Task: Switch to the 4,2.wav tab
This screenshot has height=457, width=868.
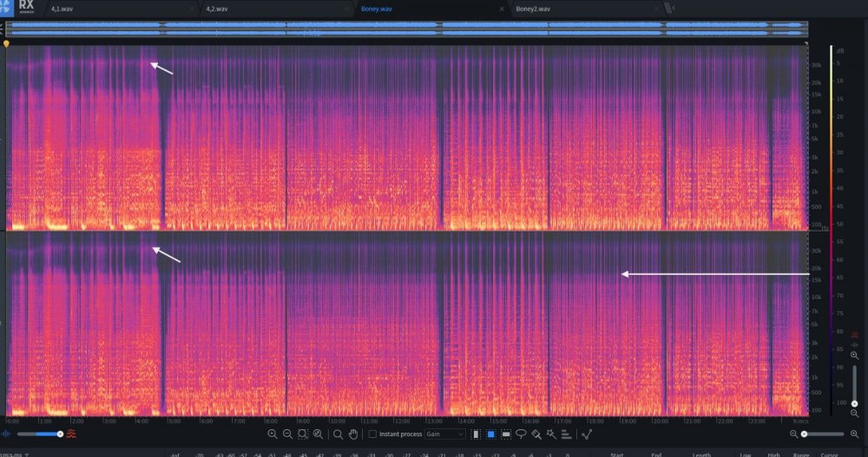Action: coord(217,9)
